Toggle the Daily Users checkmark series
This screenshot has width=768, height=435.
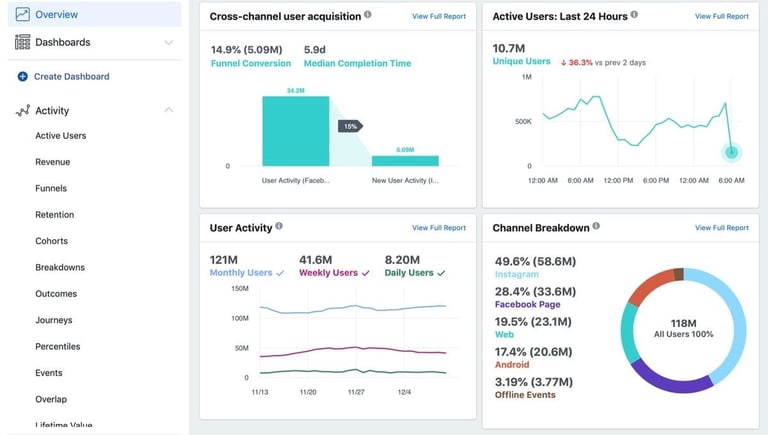coord(441,273)
